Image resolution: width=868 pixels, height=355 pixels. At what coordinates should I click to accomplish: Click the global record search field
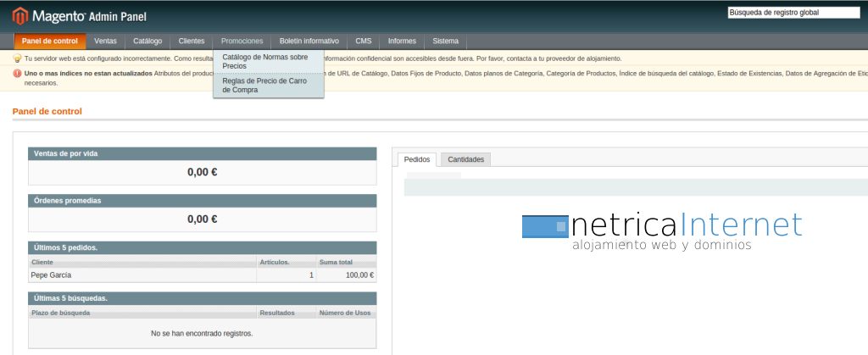(793, 13)
